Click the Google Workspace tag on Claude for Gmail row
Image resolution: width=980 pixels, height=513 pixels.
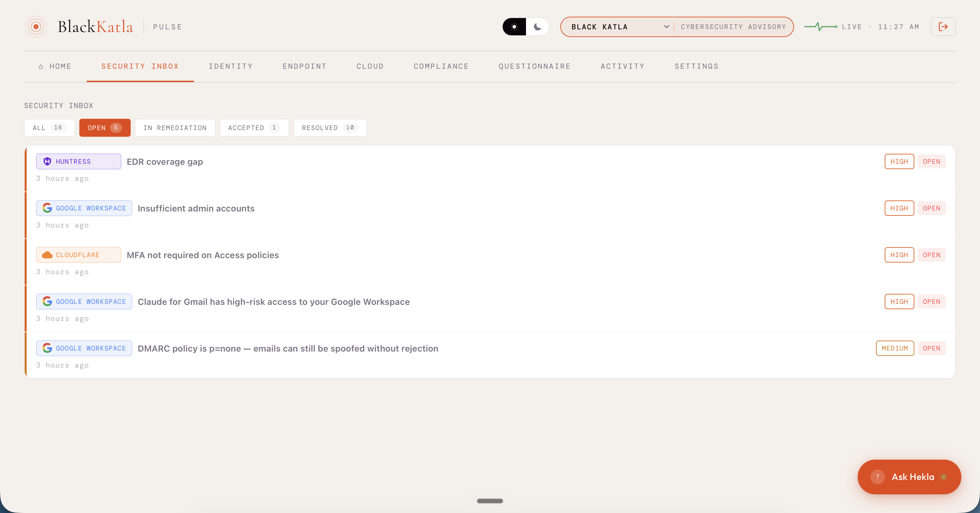[84, 302]
